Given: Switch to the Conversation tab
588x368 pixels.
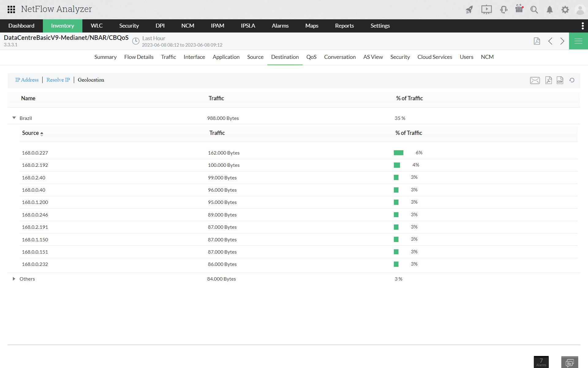Looking at the screenshot, I should click(x=340, y=57).
